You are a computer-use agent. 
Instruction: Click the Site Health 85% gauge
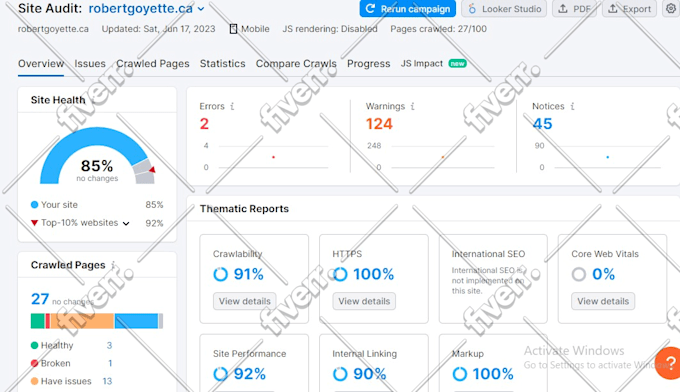(x=97, y=156)
